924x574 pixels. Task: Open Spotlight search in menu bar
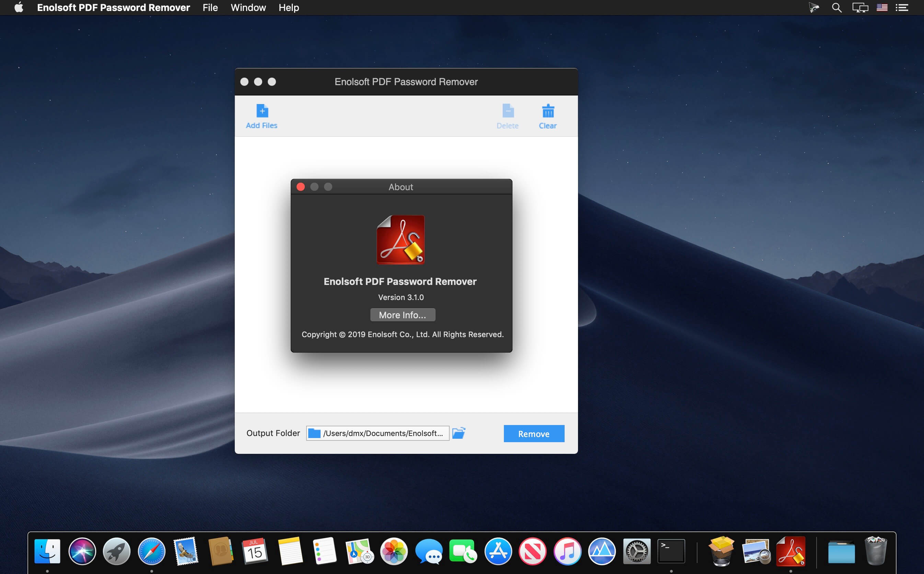click(836, 8)
